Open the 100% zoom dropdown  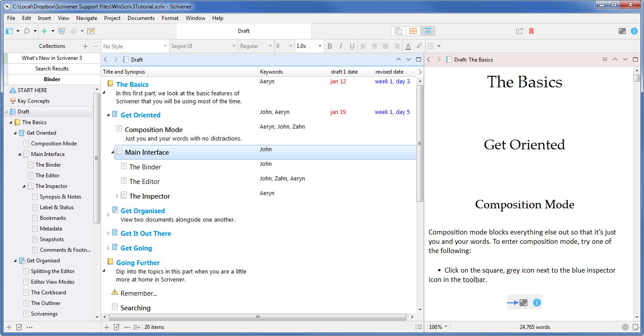[x=438, y=327]
